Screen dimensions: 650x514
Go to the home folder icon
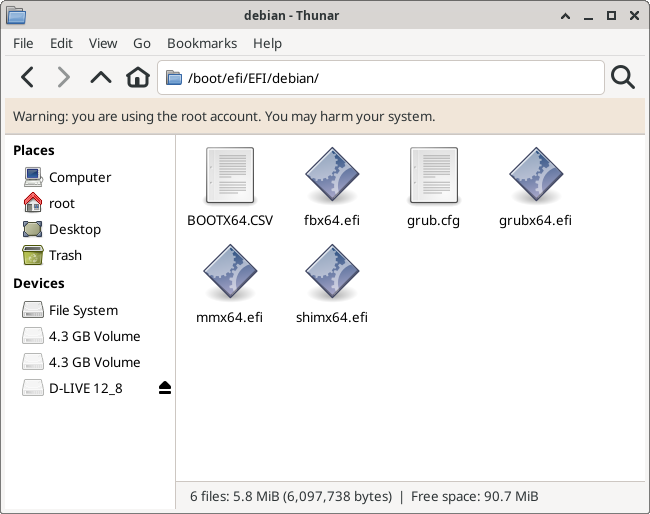click(138, 78)
